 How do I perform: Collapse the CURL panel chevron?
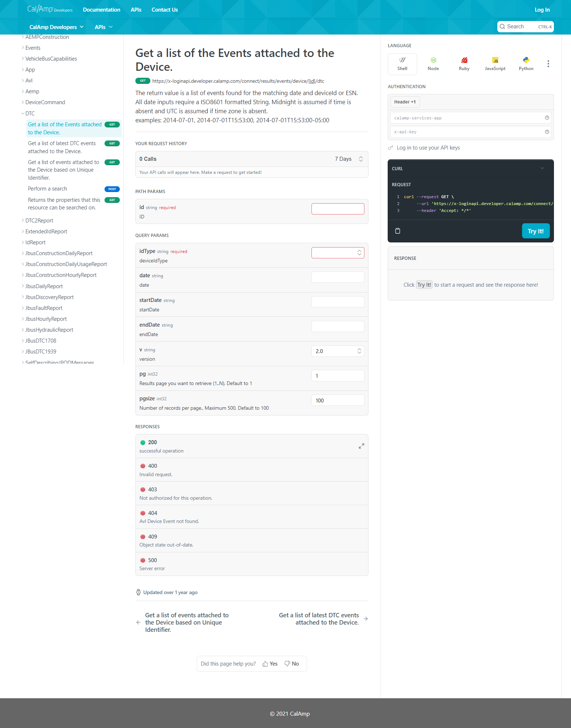pos(542,168)
